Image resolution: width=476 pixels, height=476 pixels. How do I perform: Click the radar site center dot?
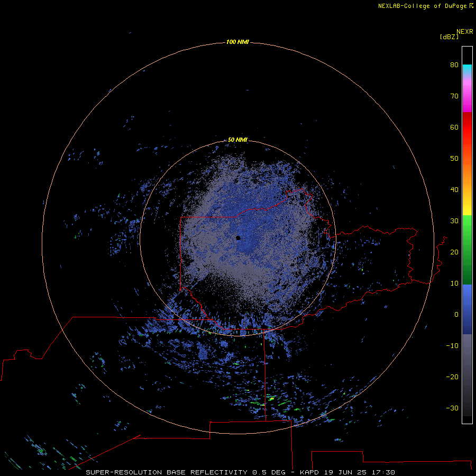point(238,238)
